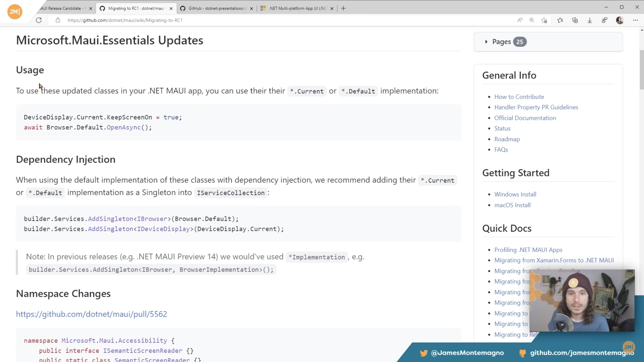The width and height of the screenshot is (644, 362).
Task: Close the GitHub dotnet-presentations tab
Action: point(251,9)
